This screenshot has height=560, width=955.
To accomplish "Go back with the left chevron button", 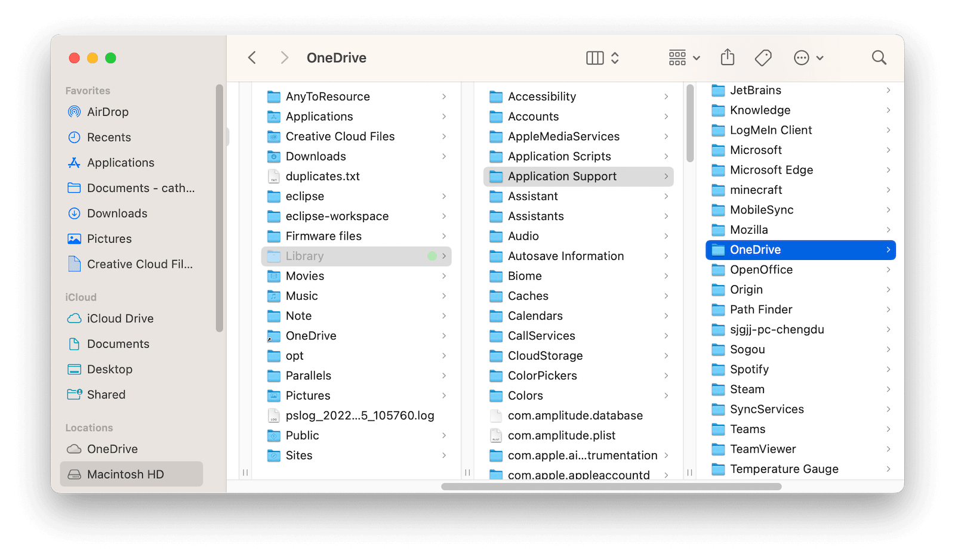I will point(252,58).
